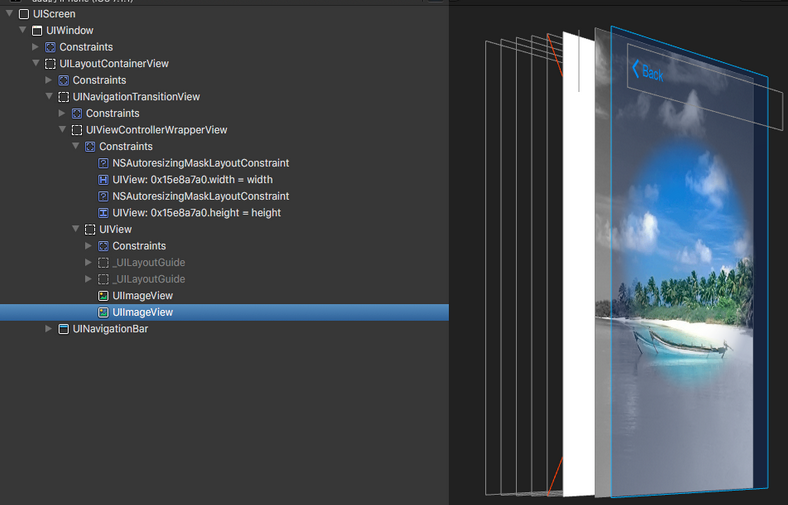Select the UINavigationBar label
788x505 pixels.
point(111,329)
